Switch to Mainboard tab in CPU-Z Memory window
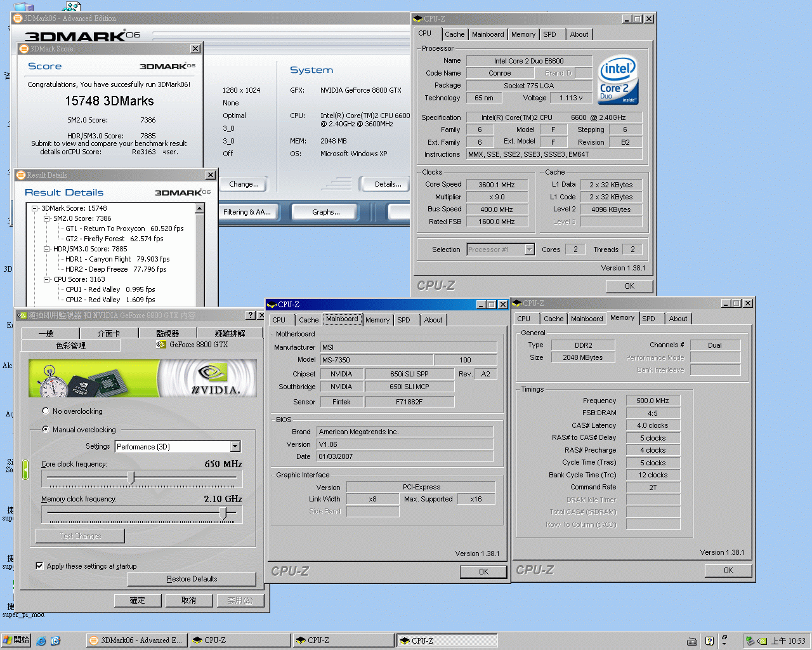 tap(587, 319)
